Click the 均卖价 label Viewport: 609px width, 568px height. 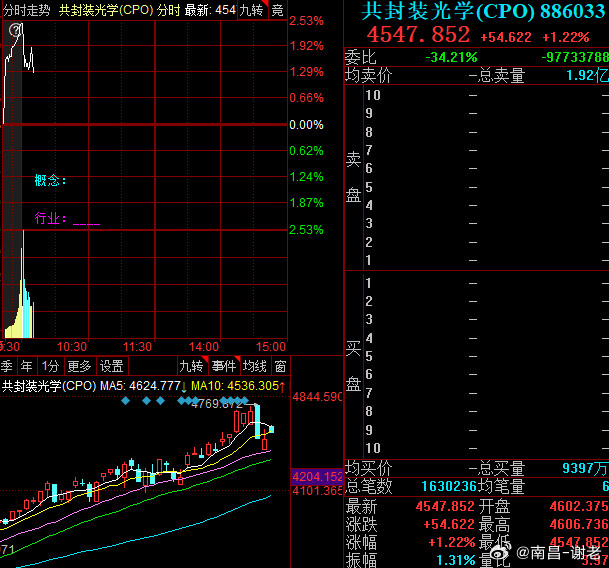coord(369,76)
